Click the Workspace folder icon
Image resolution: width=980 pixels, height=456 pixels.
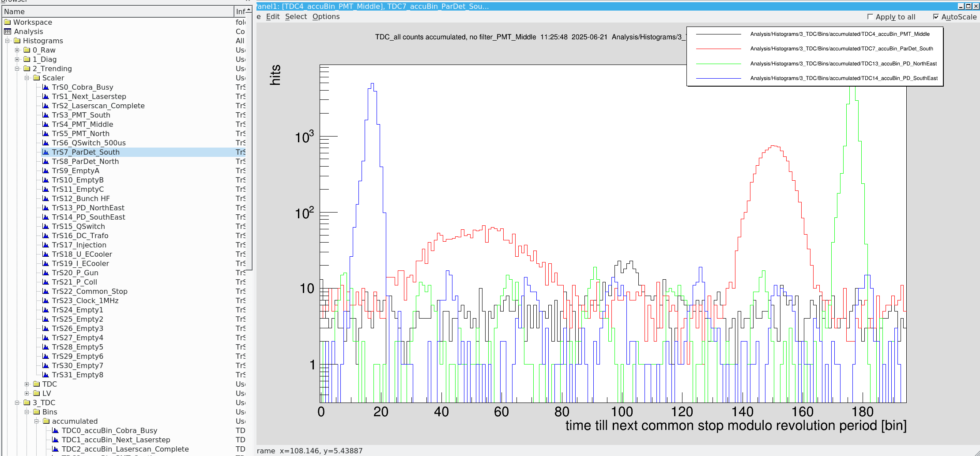coord(8,22)
